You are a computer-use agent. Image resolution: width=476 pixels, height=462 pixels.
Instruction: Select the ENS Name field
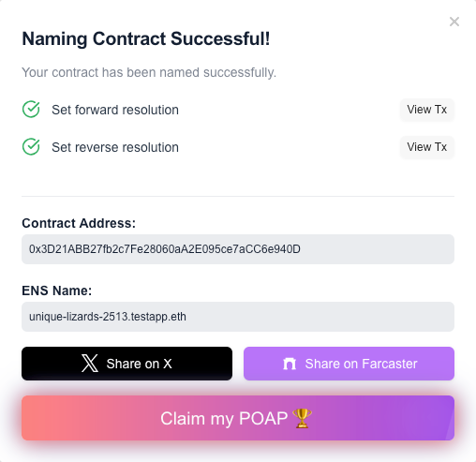click(x=238, y=317)
